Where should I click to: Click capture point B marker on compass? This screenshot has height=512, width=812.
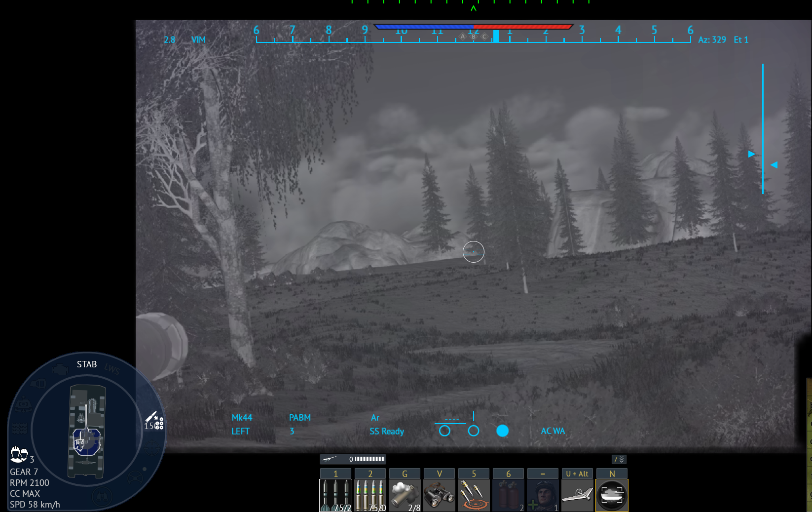click(474, 37)
